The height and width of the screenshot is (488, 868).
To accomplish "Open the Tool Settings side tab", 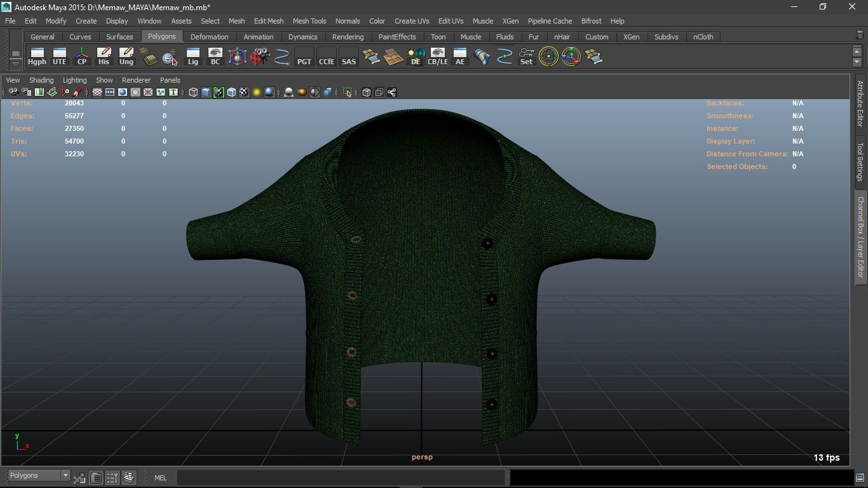I will click(860, 161).
